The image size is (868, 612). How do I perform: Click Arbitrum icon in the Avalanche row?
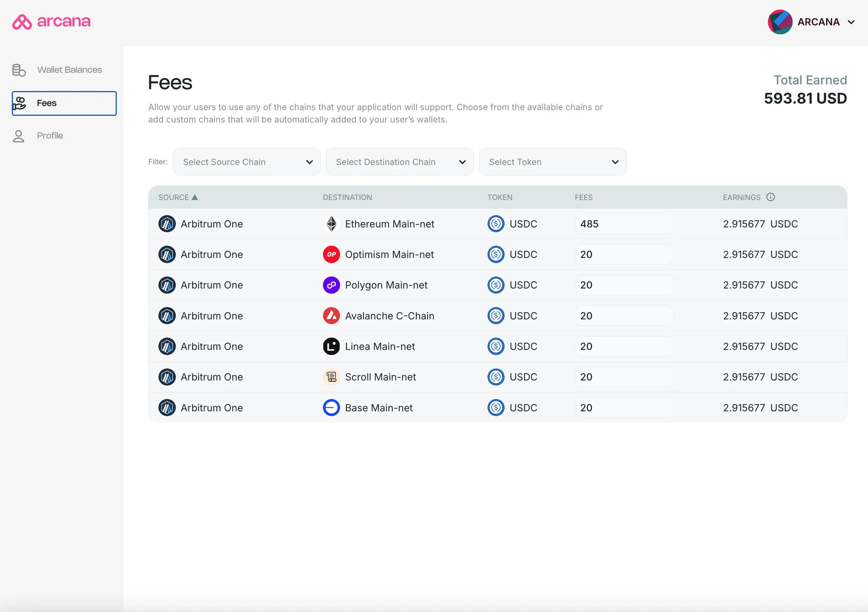(x=167, y=316)
